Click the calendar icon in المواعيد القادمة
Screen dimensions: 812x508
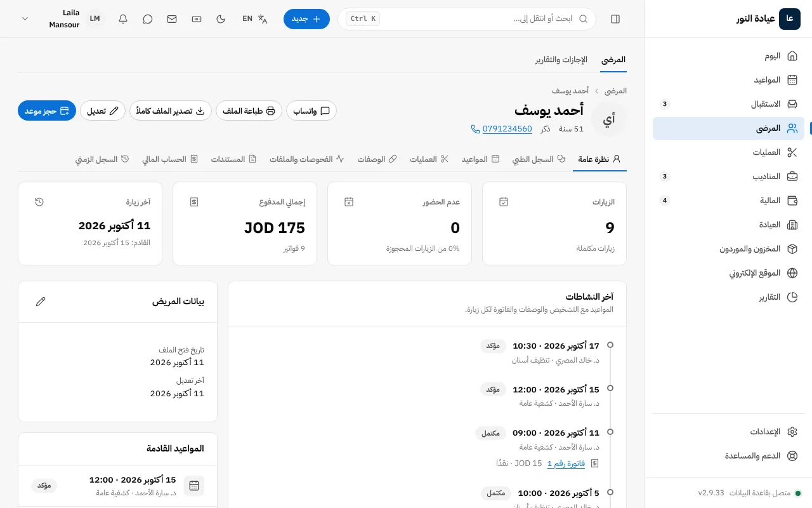(194, 486)
